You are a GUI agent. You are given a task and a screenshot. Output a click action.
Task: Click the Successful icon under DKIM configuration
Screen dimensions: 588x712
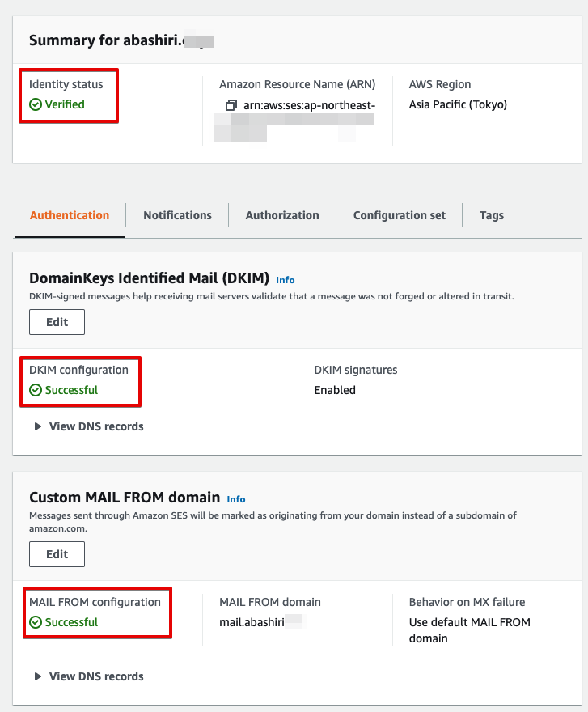click(x=35, y=392)
